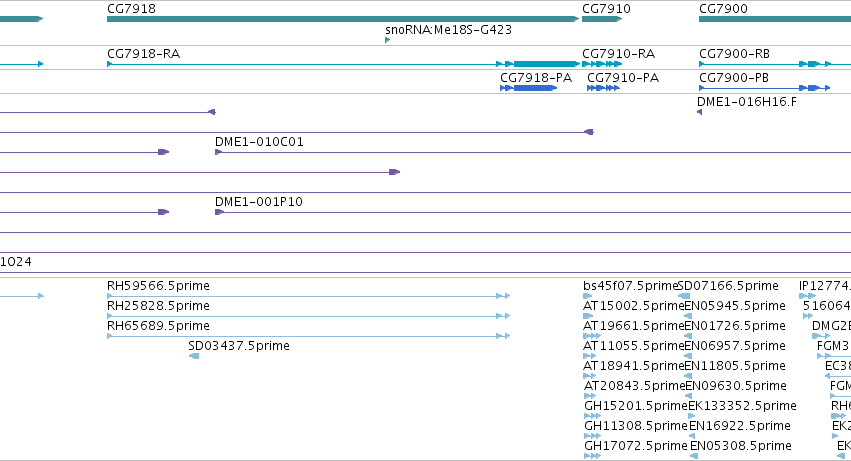
Task: Click the CG7918-RA thick exon block
Action: click(546, 64)
